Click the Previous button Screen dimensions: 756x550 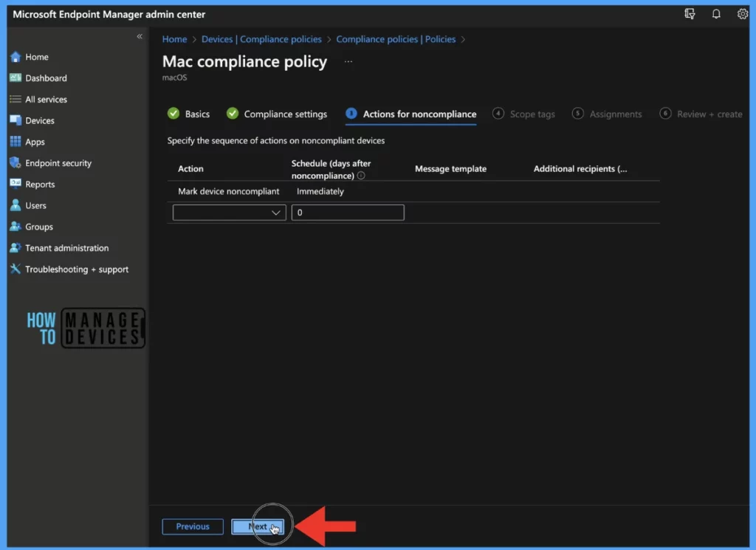click(193, 526)
